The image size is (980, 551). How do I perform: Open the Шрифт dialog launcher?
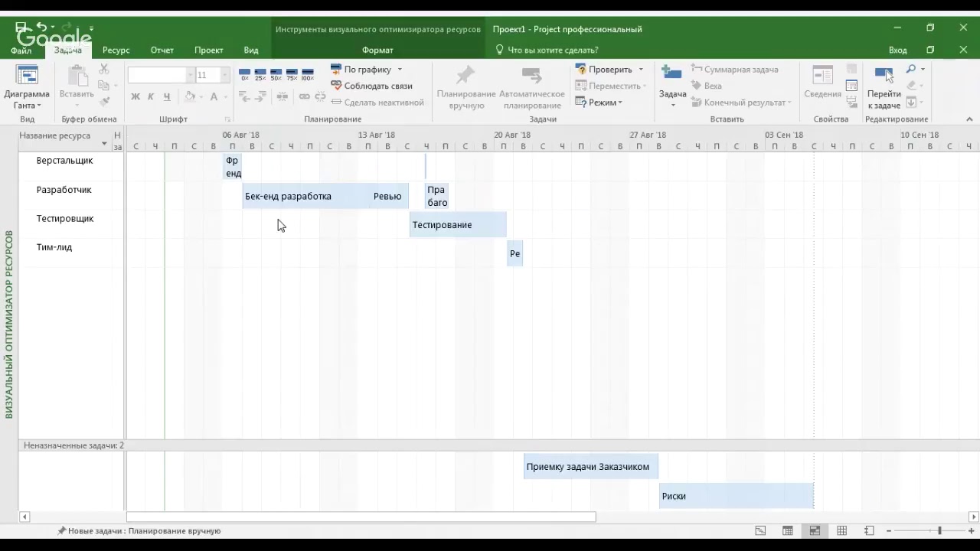tap(227, 119)
